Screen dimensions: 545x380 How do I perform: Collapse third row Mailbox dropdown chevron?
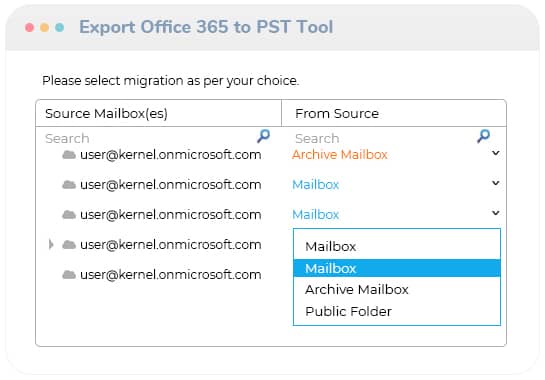pyautogui.click(x=496, y=212)
